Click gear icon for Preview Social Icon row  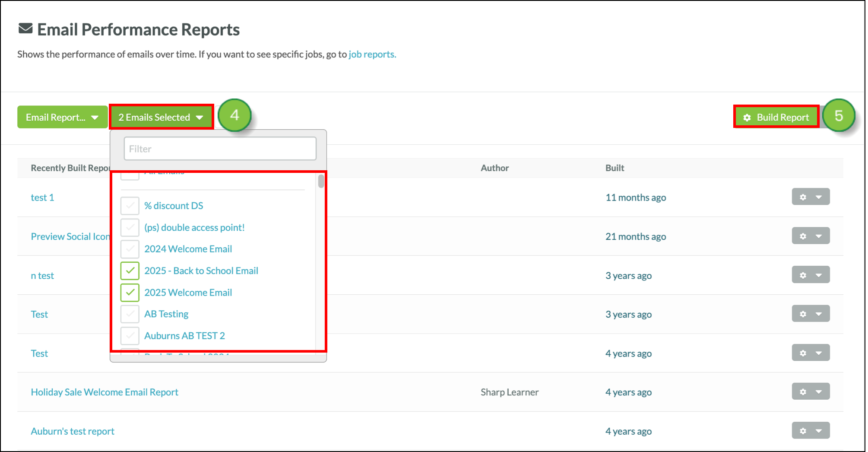(803, 236)
